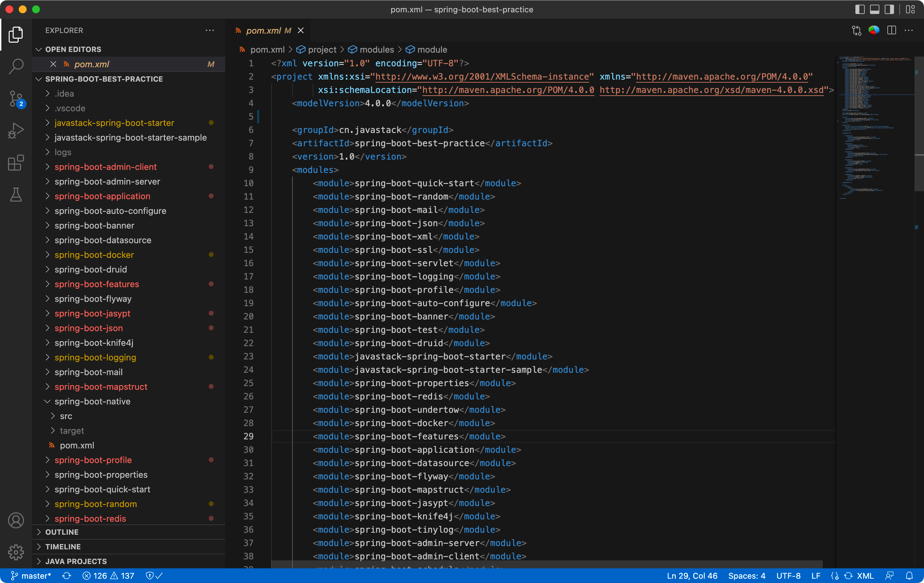Collapse the OPEN EDITORS section

point(129,49)
